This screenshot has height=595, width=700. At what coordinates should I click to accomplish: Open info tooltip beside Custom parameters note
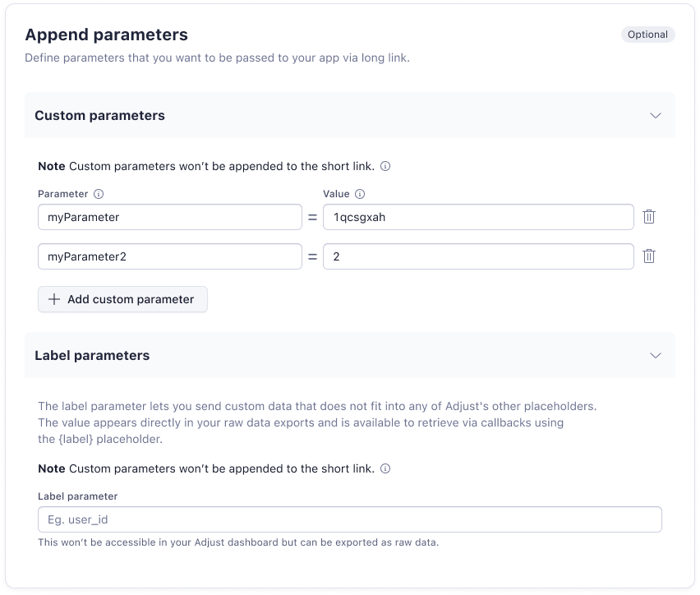click(x=385, y=166)
